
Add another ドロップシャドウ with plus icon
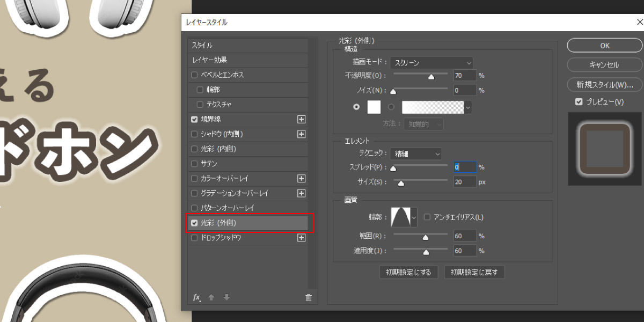click(x=301, y=237)
